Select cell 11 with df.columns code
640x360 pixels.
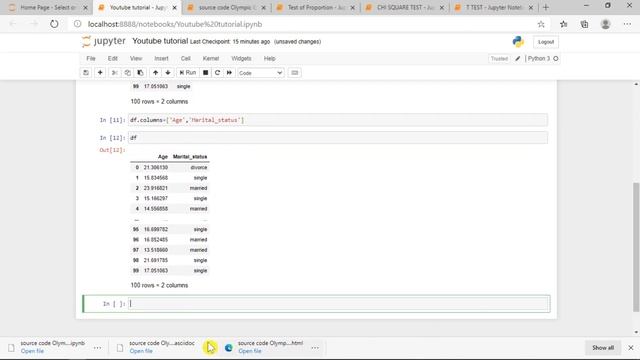click(x=338, y=120)
